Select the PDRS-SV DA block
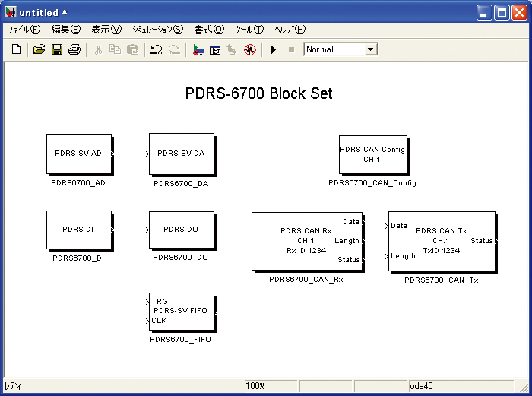532x396 pixels. (x=182, y=154)
